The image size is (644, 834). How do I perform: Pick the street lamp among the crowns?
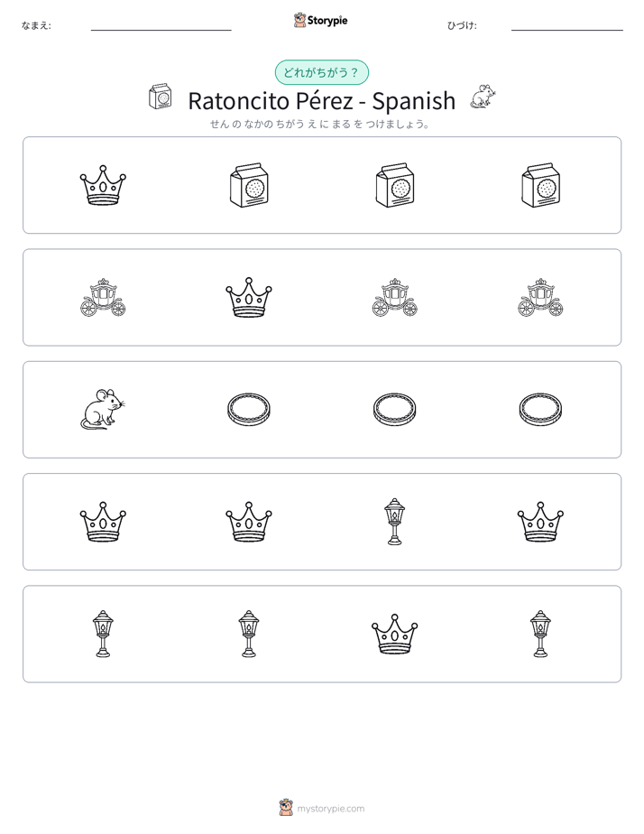[394, 522]
